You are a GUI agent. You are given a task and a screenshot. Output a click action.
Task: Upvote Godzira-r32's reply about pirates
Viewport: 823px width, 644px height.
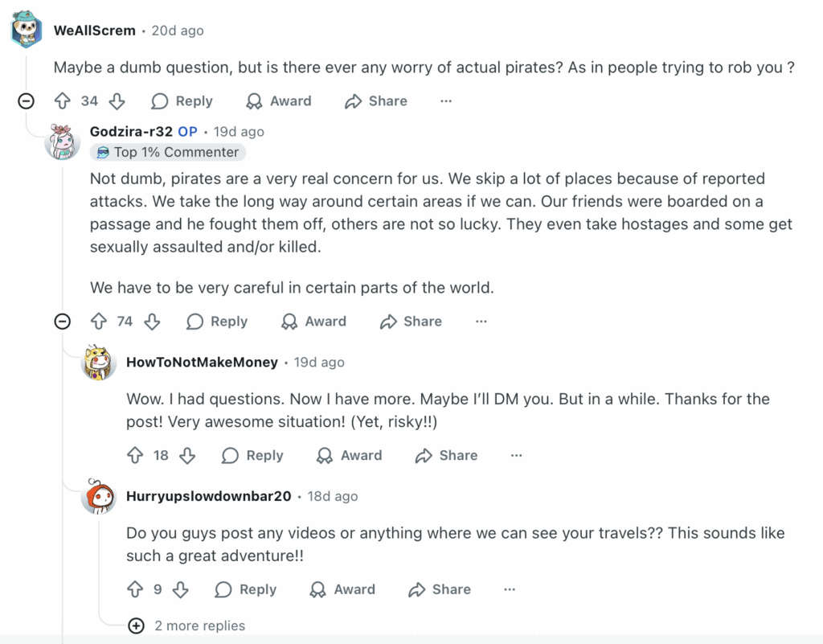[99, 322]
